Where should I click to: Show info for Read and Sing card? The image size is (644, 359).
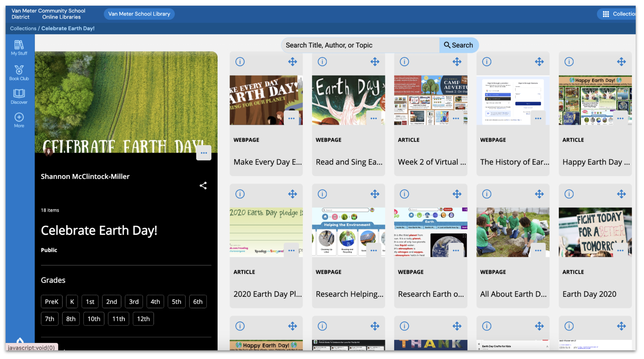(x=322, y=62)
